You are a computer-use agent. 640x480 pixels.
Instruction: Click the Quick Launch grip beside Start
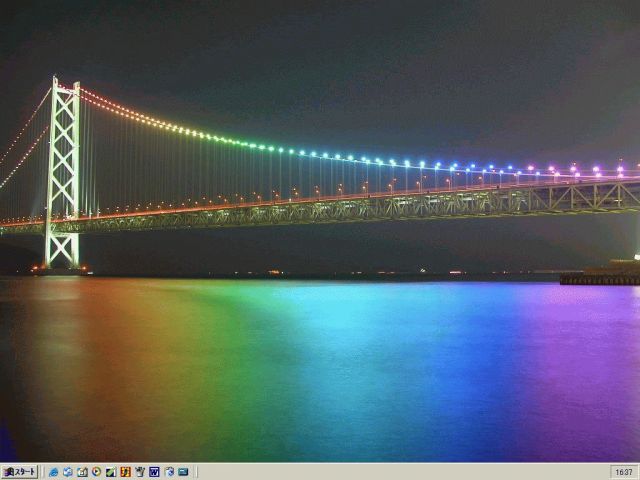[x=43, y=472]
